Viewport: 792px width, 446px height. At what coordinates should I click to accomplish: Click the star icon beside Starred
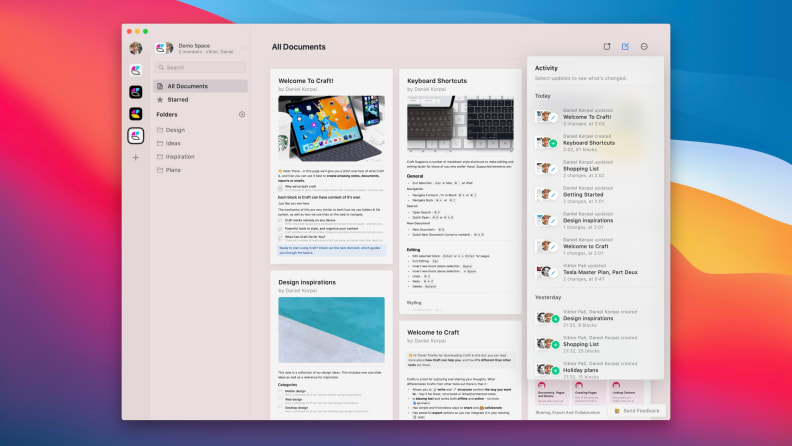160,100
